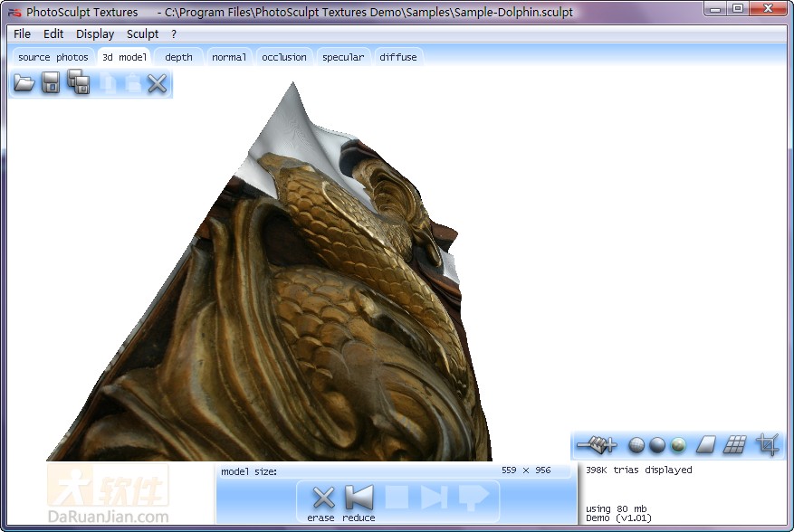Click the reduce step button
The width and height of the screenshot is (794, 532).
click(x=359, y=503)
